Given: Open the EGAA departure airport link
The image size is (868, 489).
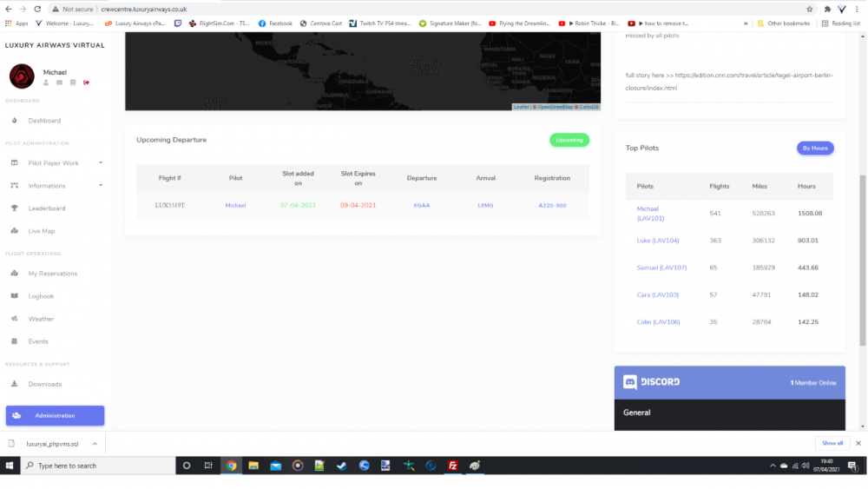Looking at the screenshot, I should [x=422, y=206].
